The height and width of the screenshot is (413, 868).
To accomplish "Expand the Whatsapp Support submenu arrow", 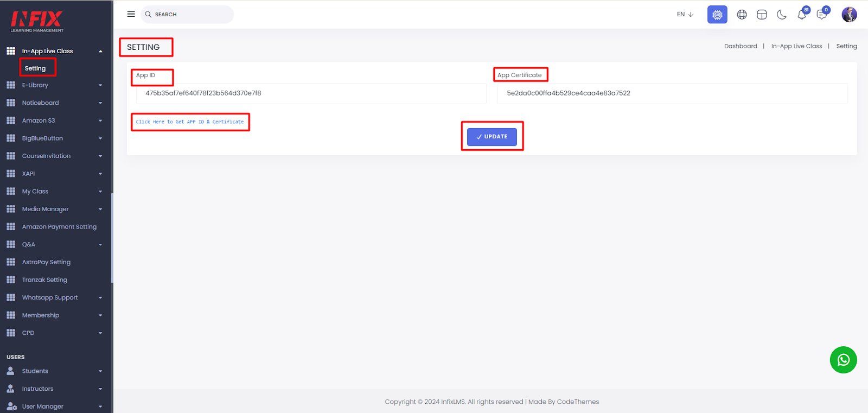I will click(100, 298).
